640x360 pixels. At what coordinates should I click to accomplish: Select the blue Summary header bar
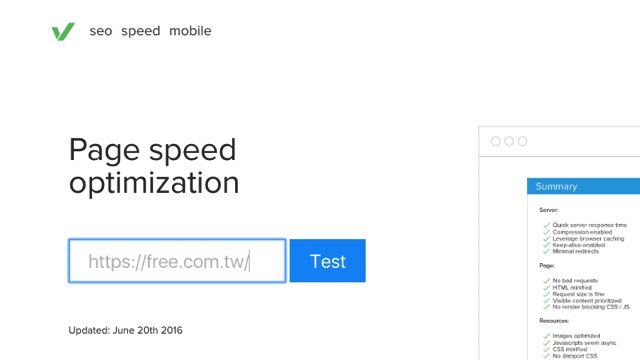pos(583,186)
